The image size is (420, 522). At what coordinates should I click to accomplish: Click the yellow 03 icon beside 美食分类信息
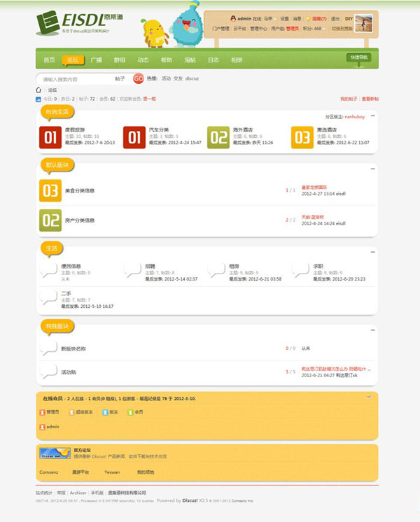coord(50,190)
